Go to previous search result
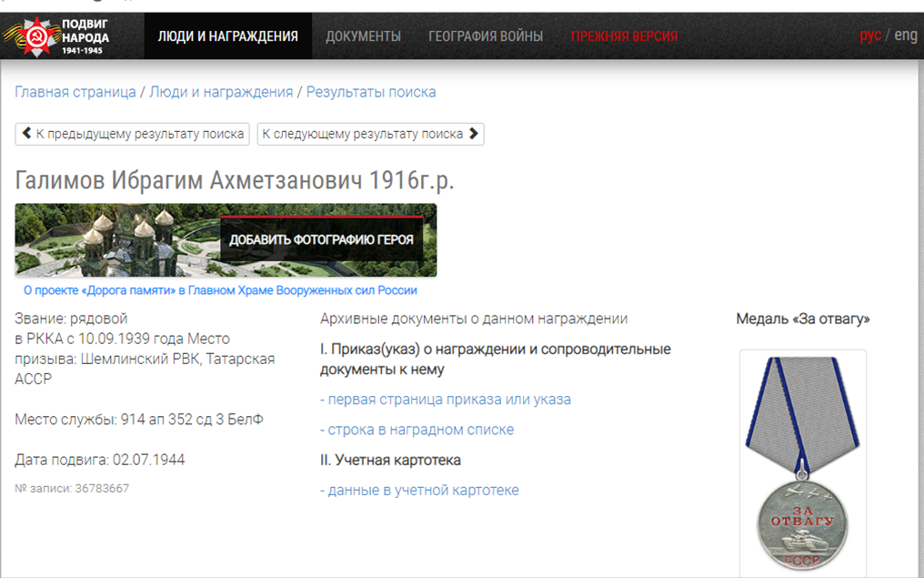This screenshot has width=924, height=578. (x=133, y=134)
